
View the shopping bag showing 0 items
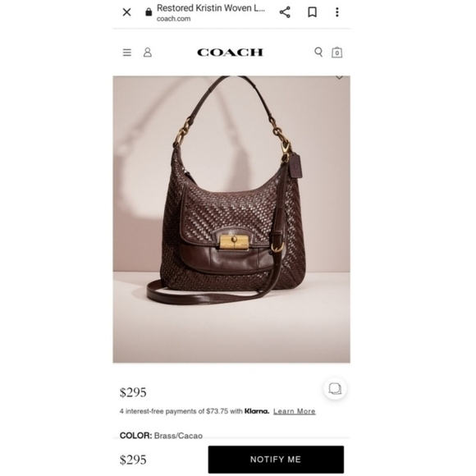[x=336, y=53]
